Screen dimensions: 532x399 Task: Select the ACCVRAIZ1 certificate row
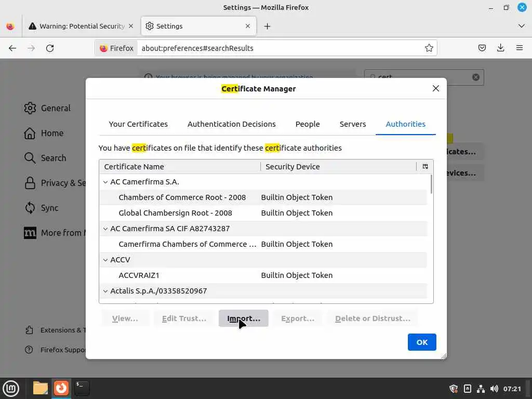coord(263,275)
